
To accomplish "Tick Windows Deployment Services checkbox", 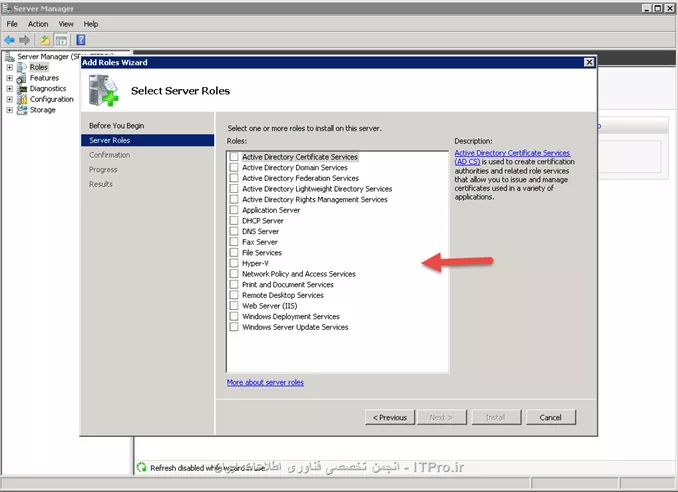I will click(x=234, y=316).
